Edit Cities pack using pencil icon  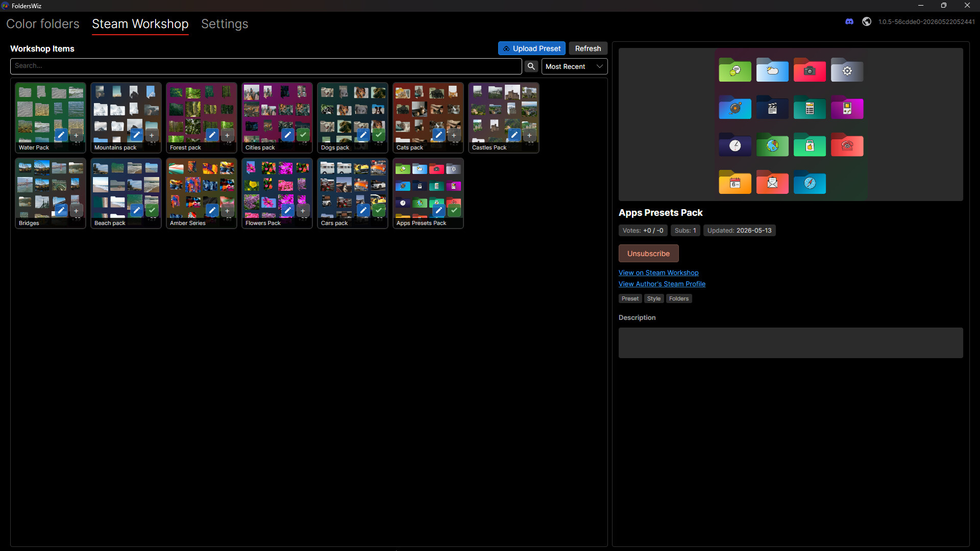[287, 135]
